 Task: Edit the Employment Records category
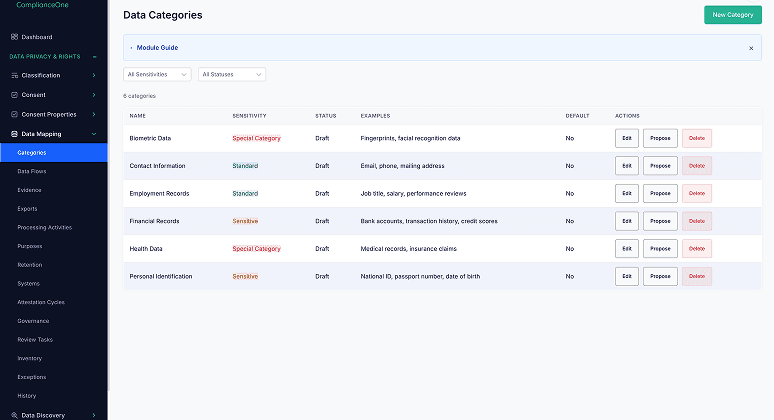(x=627, y=193)
